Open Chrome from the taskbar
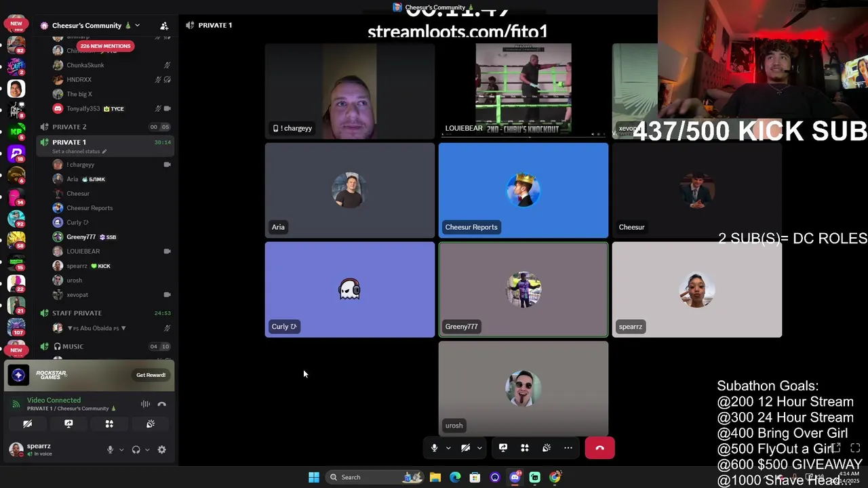 click(x=555, y=477)
